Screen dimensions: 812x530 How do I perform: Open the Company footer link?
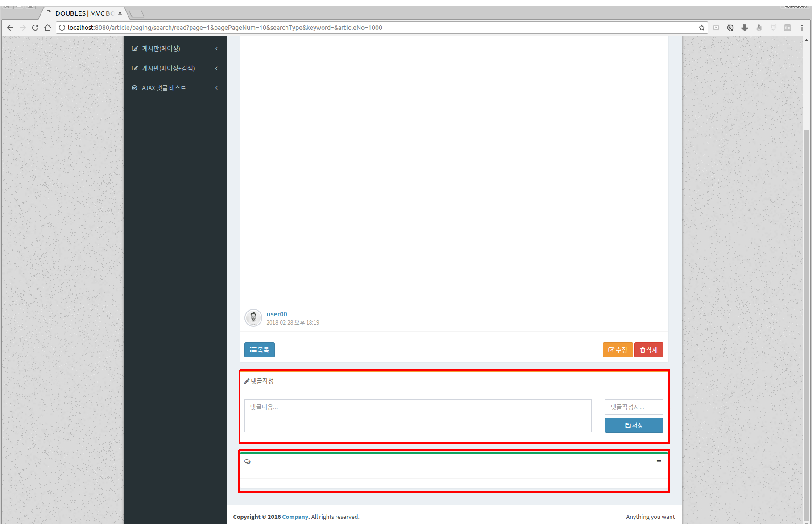coord(295,517)
